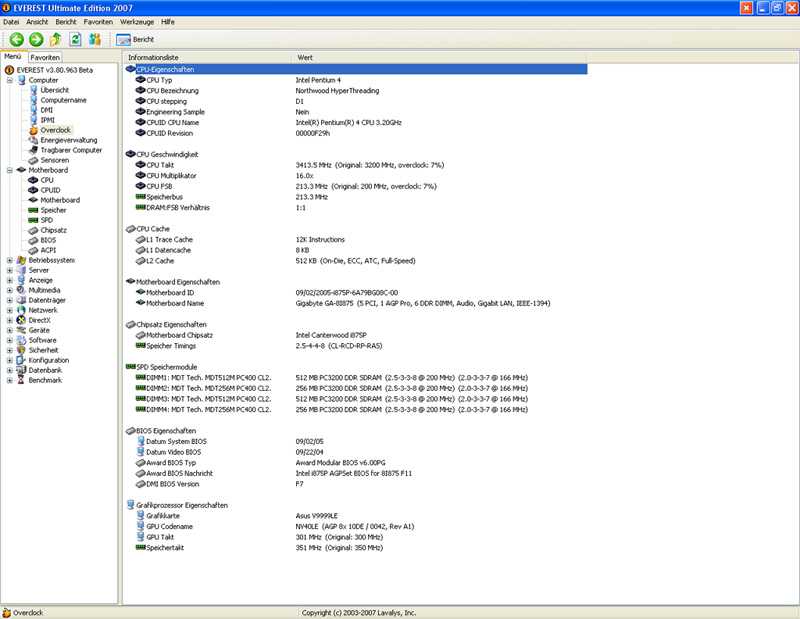Expand the Benchmark tree node
800x619 pixels.
pos(10,380)
